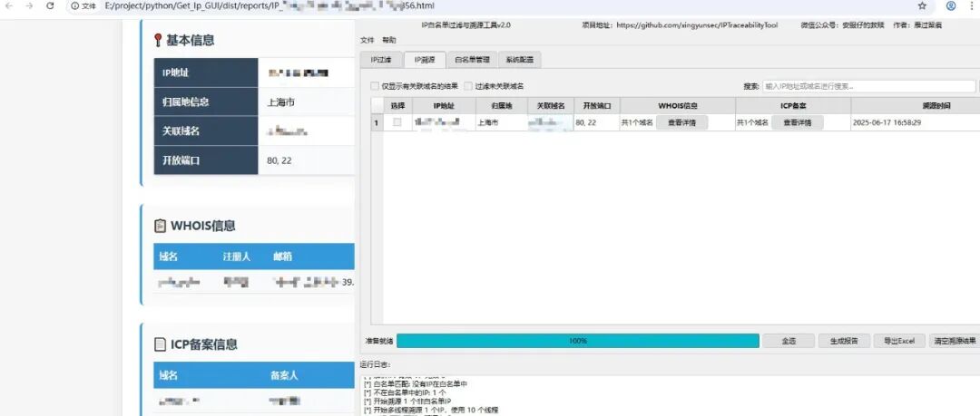Click the 80, 22 cell in results table

coord(597,123)
